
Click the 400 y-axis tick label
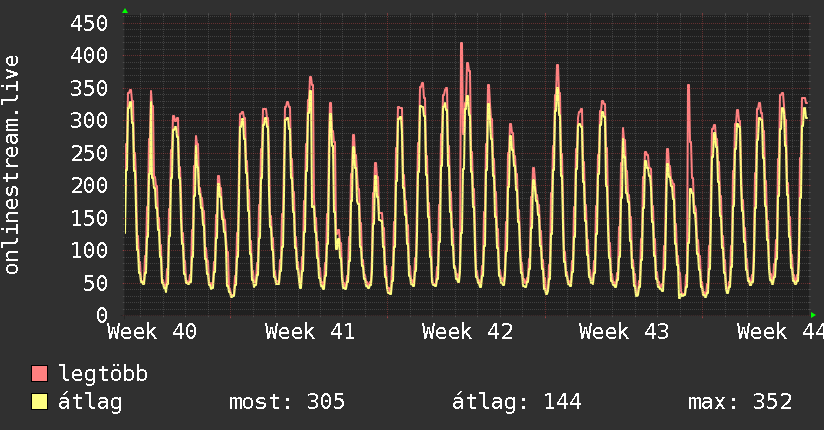[89, 55]
